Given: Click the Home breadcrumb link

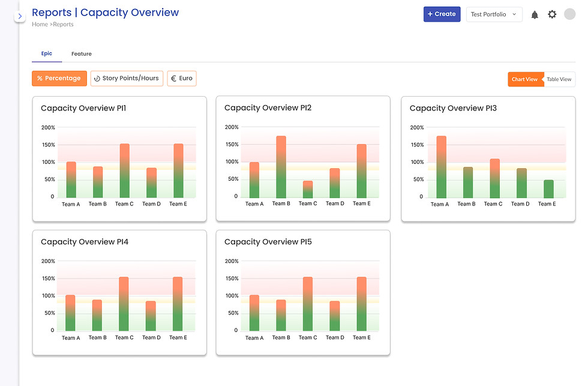Looking at the screenshot, I should tap(40, 25).
